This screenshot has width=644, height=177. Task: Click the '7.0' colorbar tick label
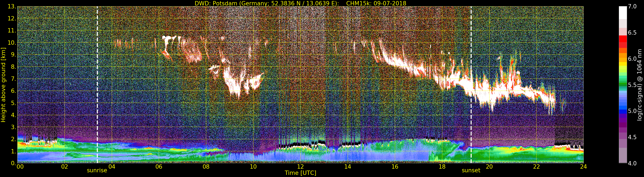click(632, 6)
